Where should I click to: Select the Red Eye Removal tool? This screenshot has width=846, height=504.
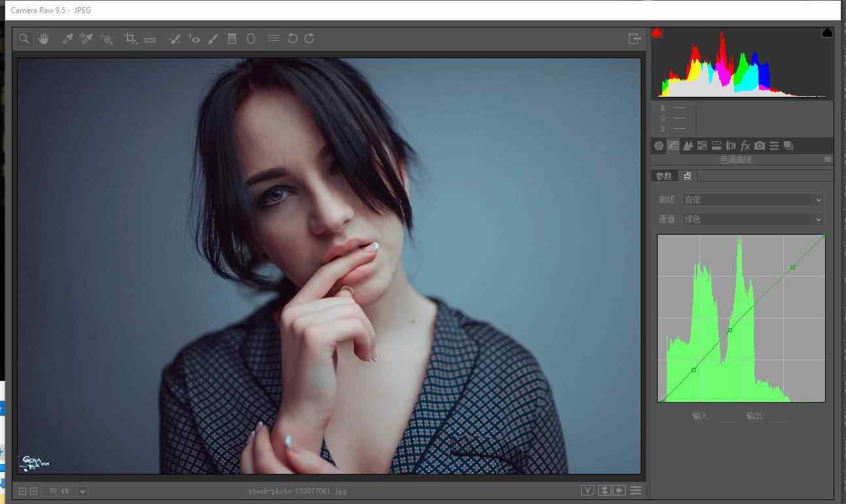194,39
